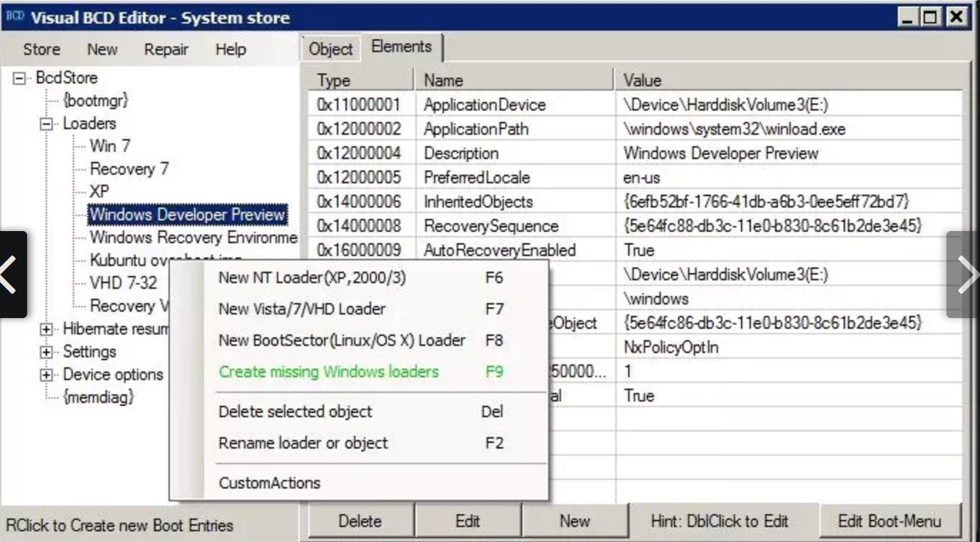Click the BCD application icon in title bar
Image resolution: width=980 pixels, height=542 pixels.
[14, 16]
